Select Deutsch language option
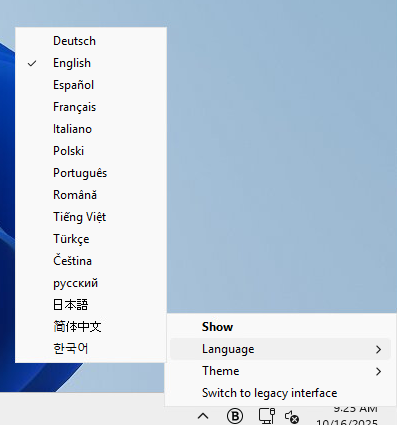Image resolution: width=397 pixels, height=425 pixels. point(91,41)
